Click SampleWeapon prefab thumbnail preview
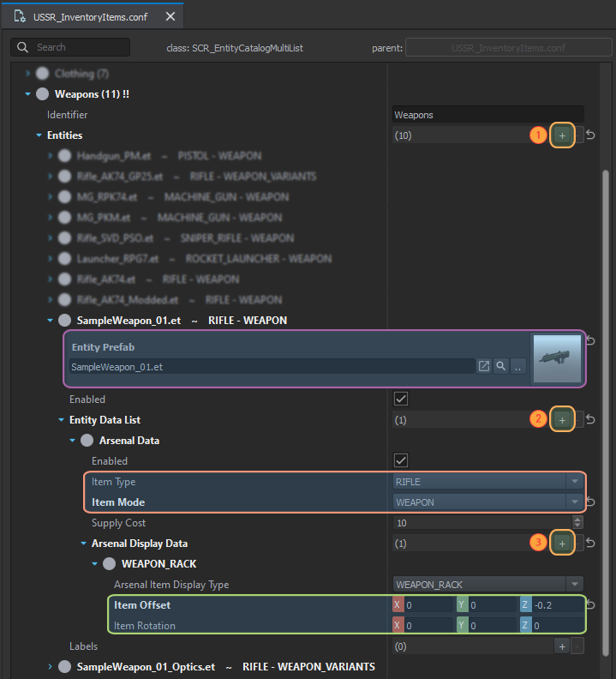 (x=556, y=358)
